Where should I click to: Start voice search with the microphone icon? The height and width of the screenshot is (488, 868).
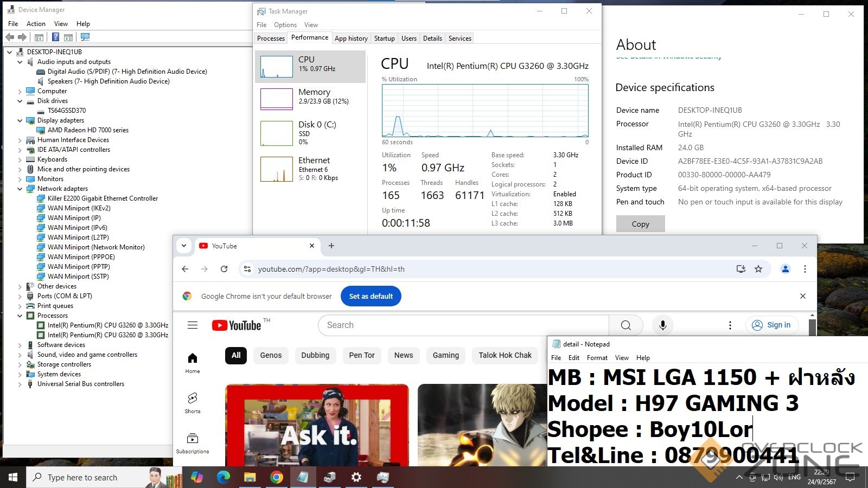pyautogui.click(x=662, y=325)
